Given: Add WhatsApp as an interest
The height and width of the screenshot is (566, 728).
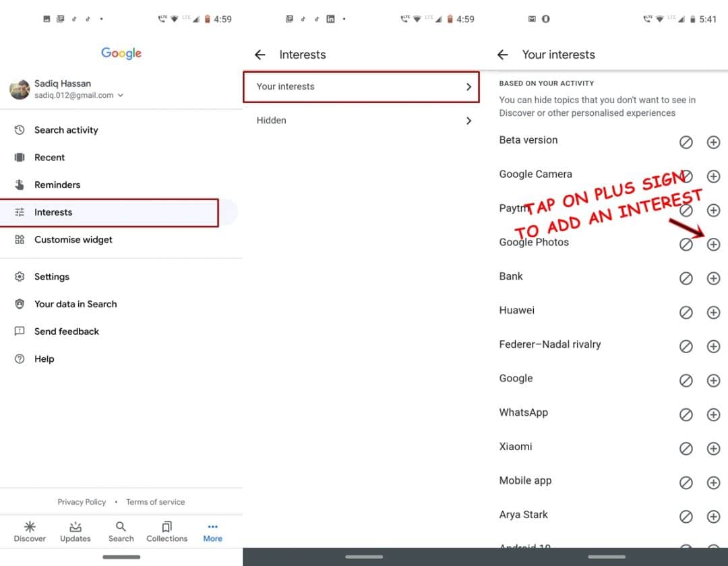Looking at the screenshot, I should (x=713, y=414).
